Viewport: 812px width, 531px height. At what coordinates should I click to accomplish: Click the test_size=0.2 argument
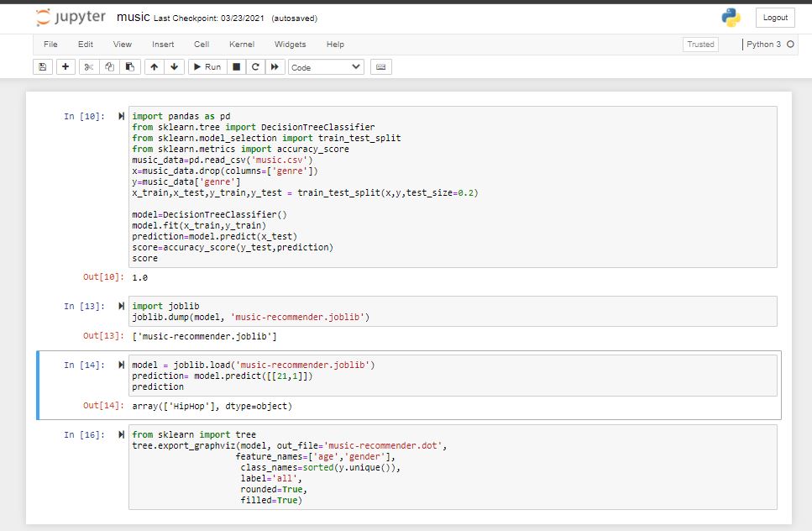(440, 192)
